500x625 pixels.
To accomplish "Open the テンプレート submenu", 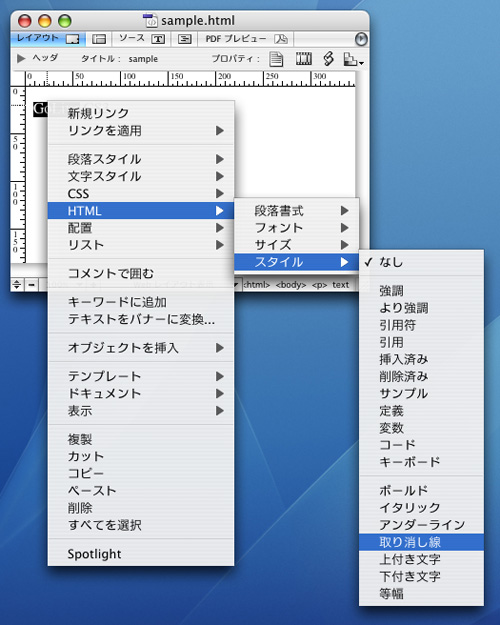I will coord(141,376).
